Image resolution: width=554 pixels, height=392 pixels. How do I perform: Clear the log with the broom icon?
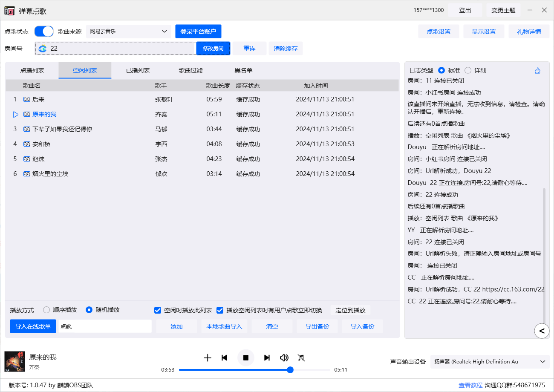point(538,70)
